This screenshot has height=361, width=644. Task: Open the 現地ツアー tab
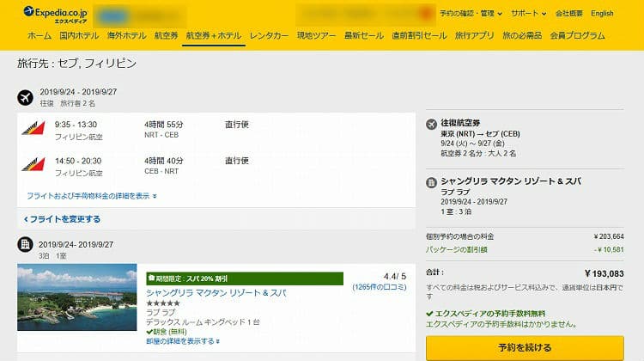point(316,36)
